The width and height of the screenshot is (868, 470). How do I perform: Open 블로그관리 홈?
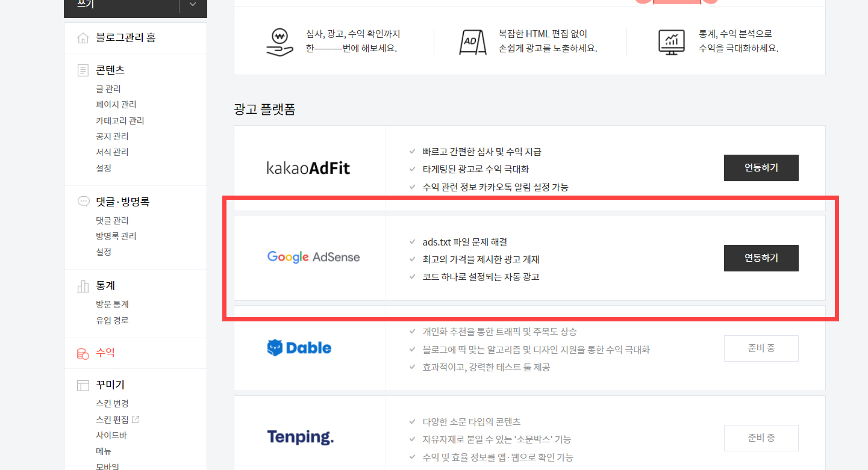[125, 39]
